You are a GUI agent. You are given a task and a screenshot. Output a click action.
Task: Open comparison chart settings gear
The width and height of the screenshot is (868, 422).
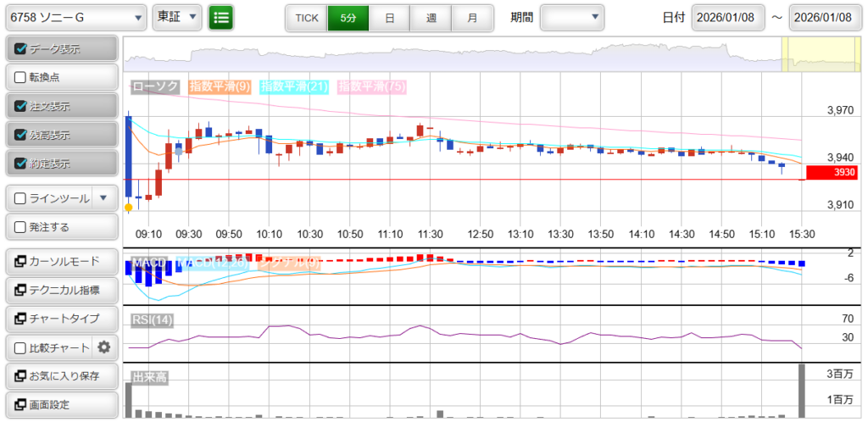[104, 347]
